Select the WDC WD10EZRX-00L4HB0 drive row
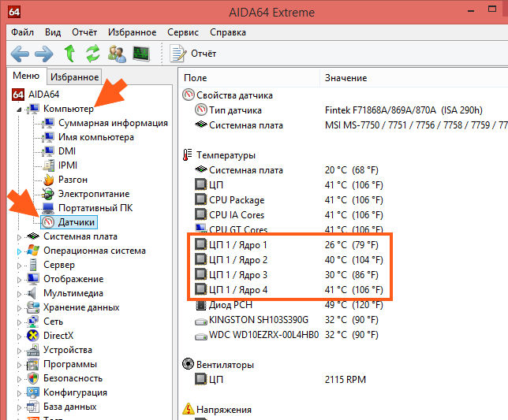 click(286, 335)
